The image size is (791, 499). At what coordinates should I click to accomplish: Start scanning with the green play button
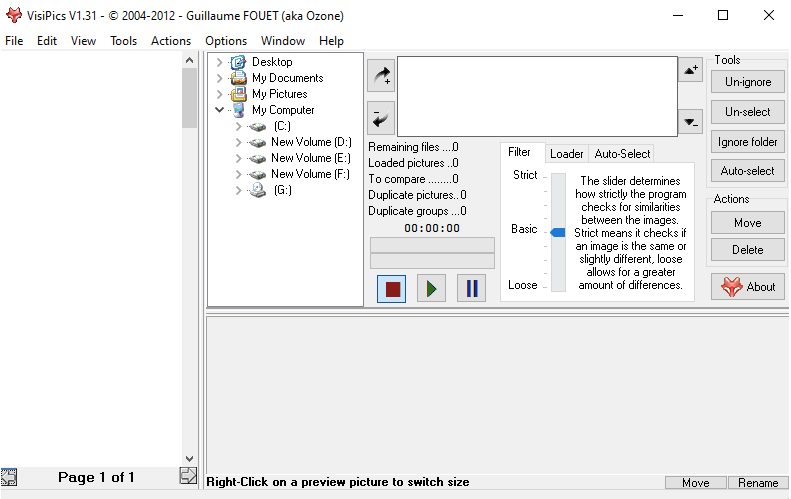[x=431, y=289]
